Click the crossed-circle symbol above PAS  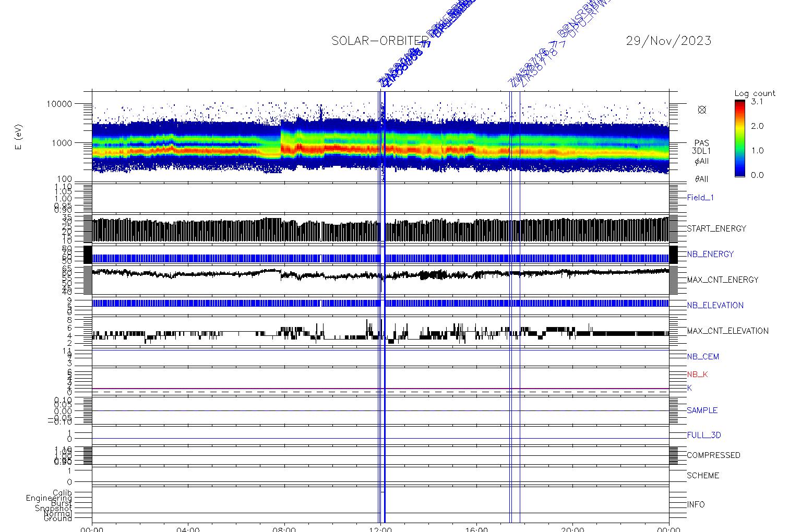coord(702,110)
